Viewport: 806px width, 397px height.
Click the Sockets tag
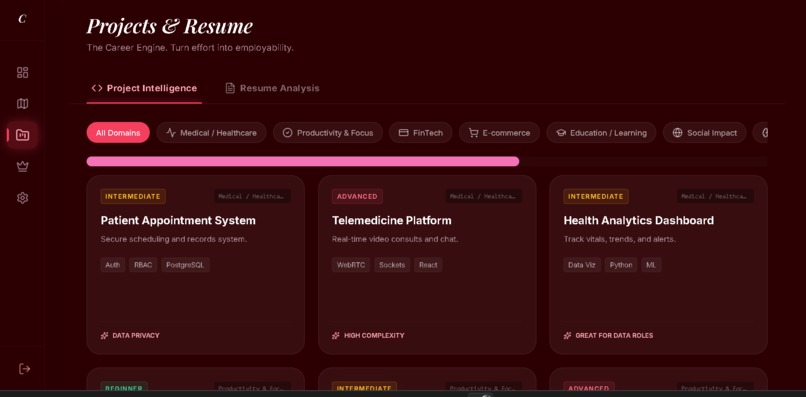point(392,265)
